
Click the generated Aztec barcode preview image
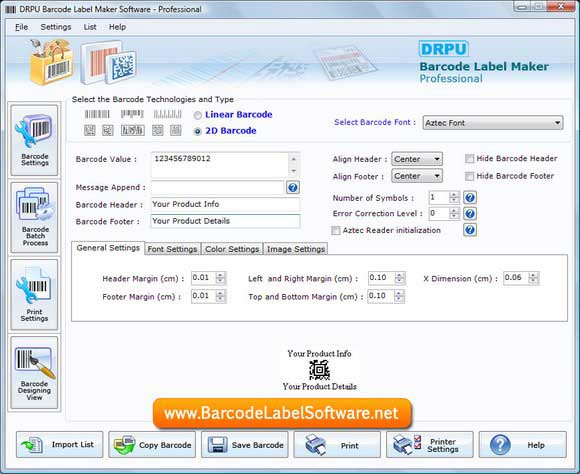tap(319, 370)
